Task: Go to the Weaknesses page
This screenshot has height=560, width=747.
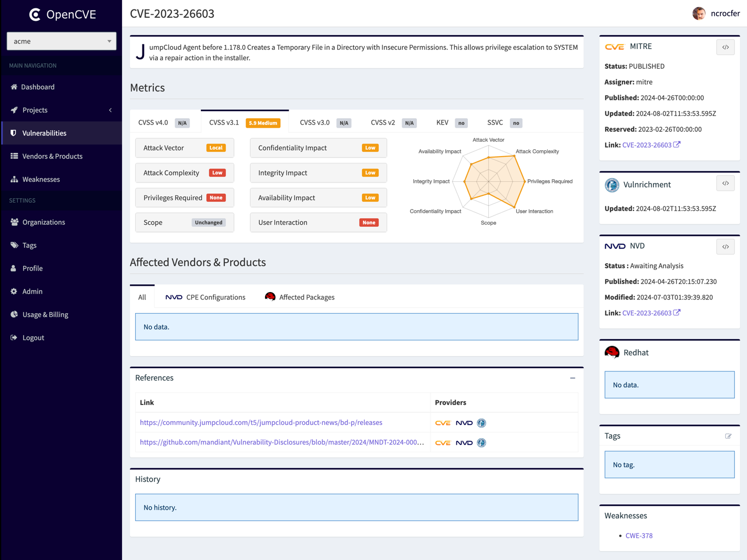Action: click(x=42, y=179)
